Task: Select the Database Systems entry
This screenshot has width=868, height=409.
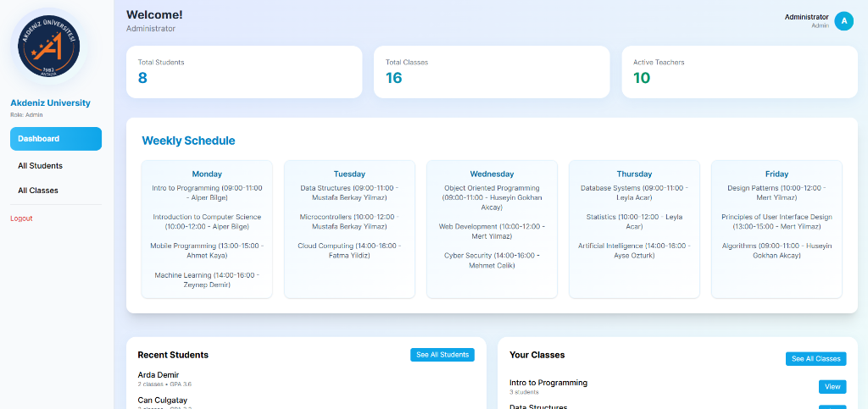Action: (634, 193)
